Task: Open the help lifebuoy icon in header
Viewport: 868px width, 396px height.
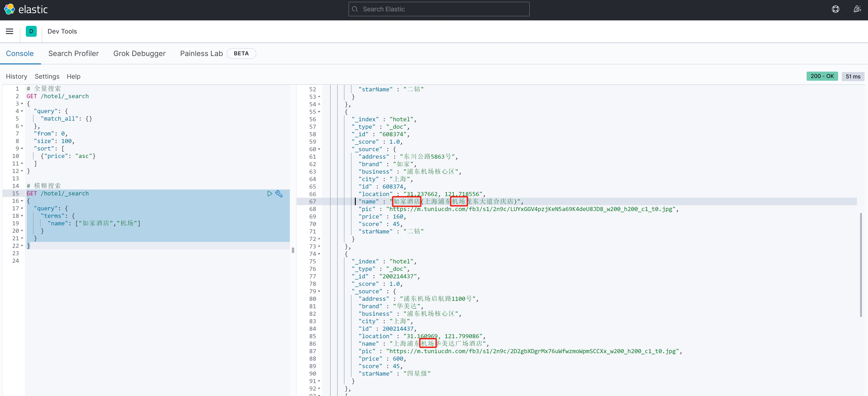Action: point(835,9)
